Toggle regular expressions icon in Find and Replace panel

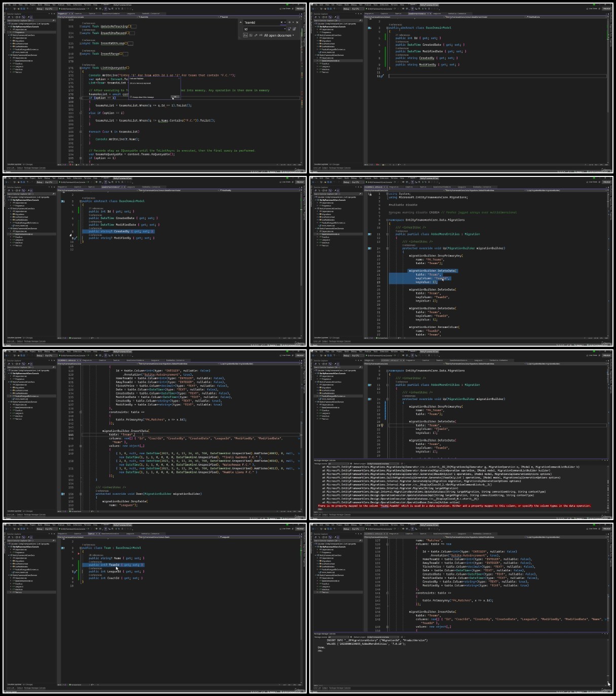pyautogui.click(x=256, y=35)
